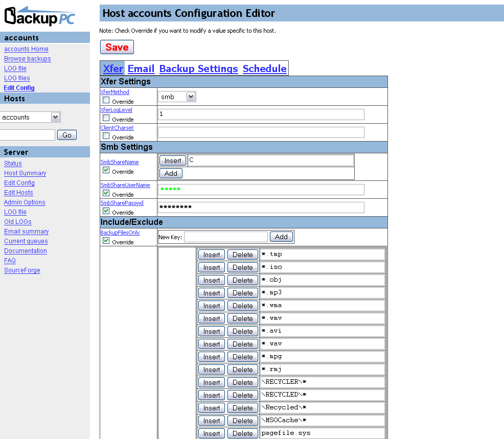Open the XferMethod smb dropdown

click(177, 97)
